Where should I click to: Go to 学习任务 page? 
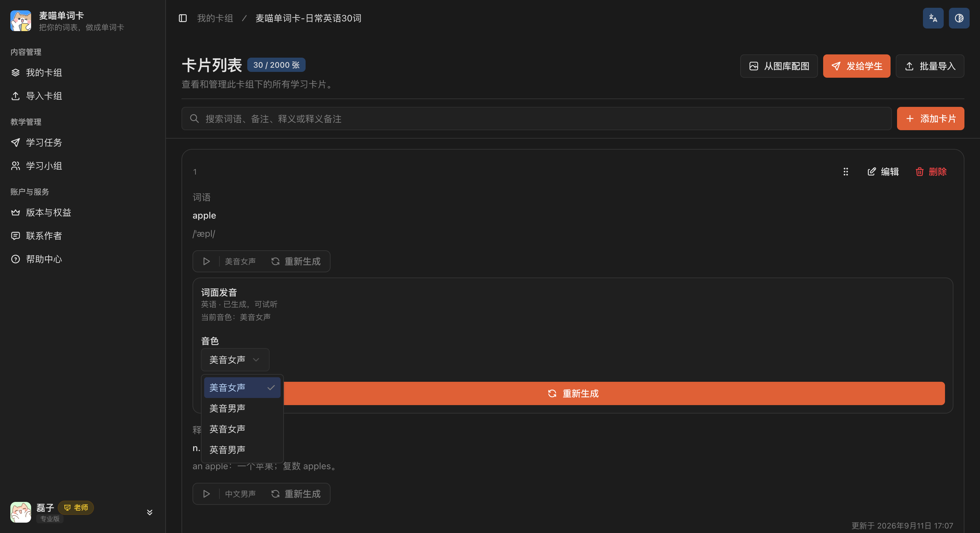tap(83, 142)
